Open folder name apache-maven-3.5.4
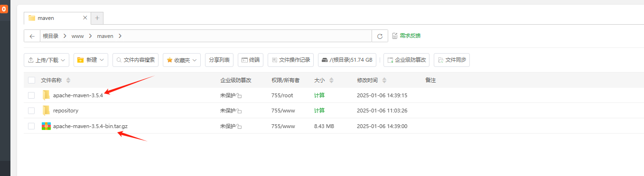 [78, 95]
